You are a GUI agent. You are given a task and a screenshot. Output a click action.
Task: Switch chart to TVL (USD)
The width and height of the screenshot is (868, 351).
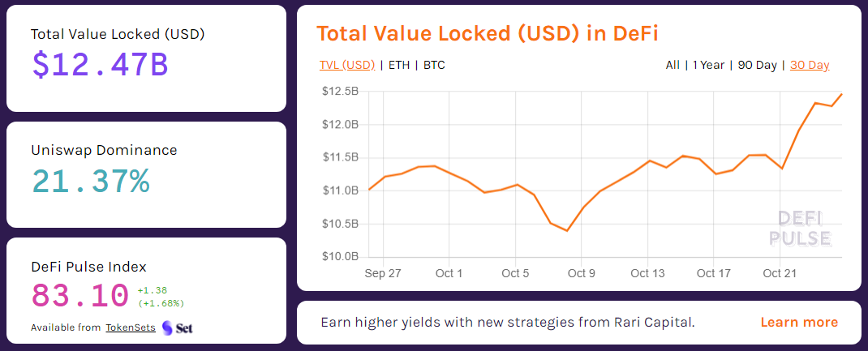pyautogui.click(x=347, y=65)
